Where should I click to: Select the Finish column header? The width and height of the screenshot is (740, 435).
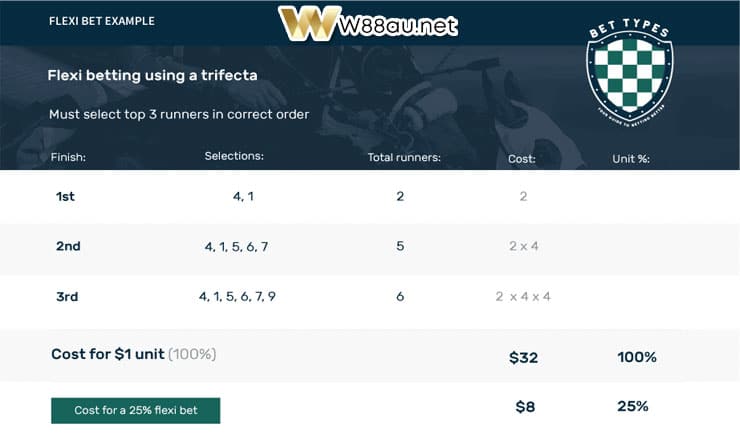point(68,157)
